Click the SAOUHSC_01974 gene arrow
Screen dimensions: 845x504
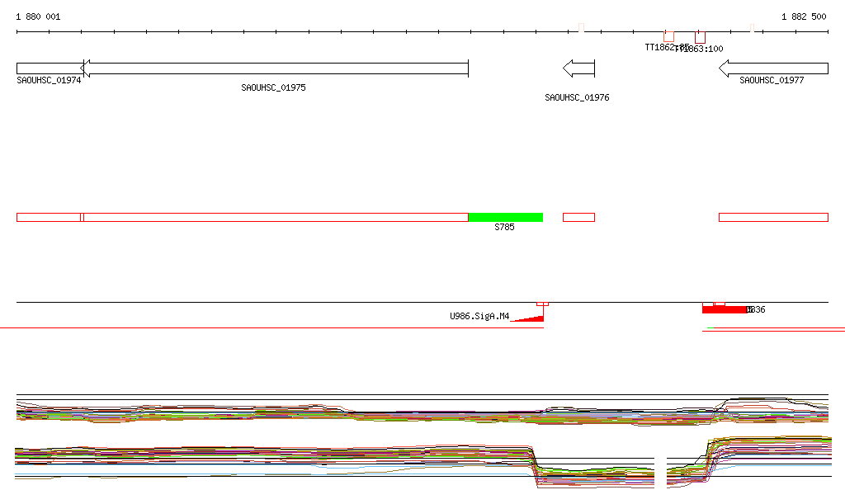[48, 68]
